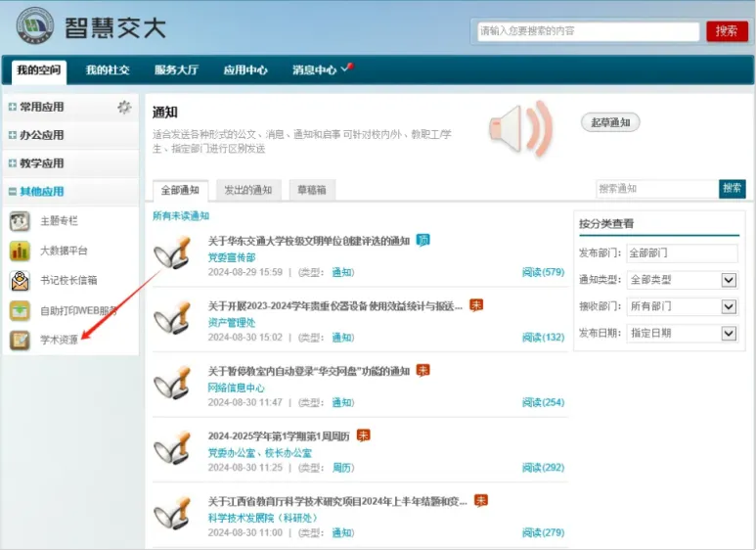Viewport: 756px width, 550px height.
Task: Expand the 常用应用 section
Action: (13, 107)
